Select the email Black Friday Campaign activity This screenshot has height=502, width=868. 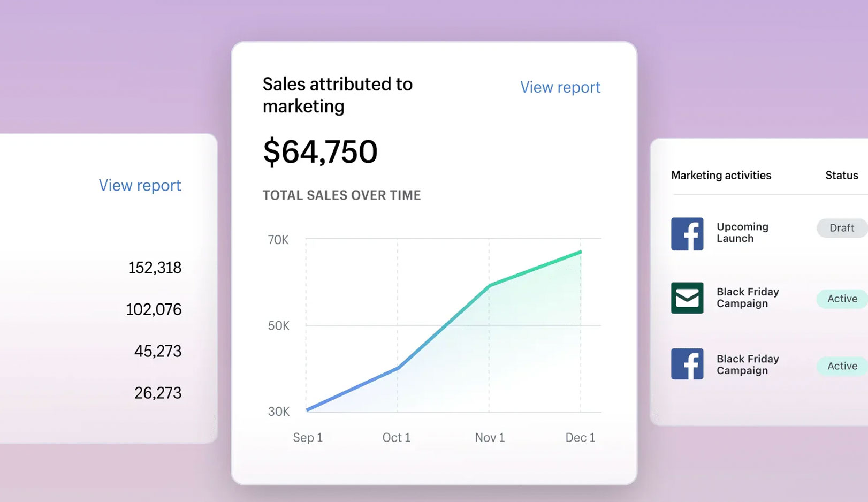click(747, 298)
